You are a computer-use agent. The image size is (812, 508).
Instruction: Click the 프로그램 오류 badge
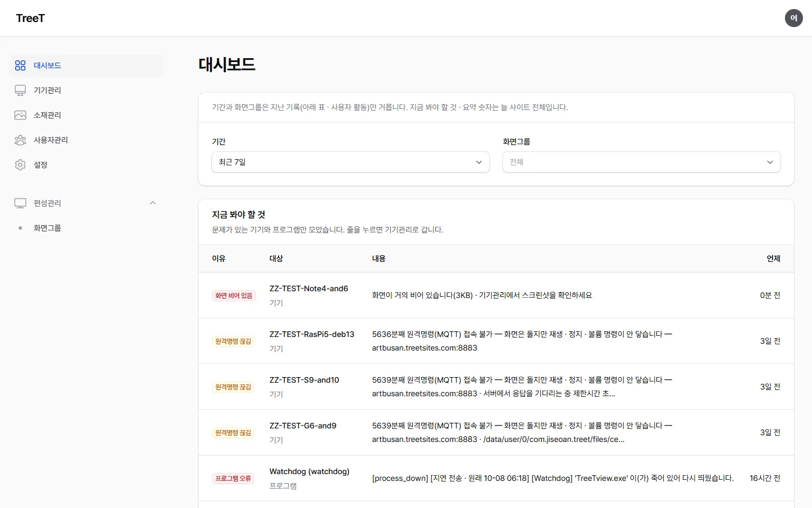tap(233, 479)
